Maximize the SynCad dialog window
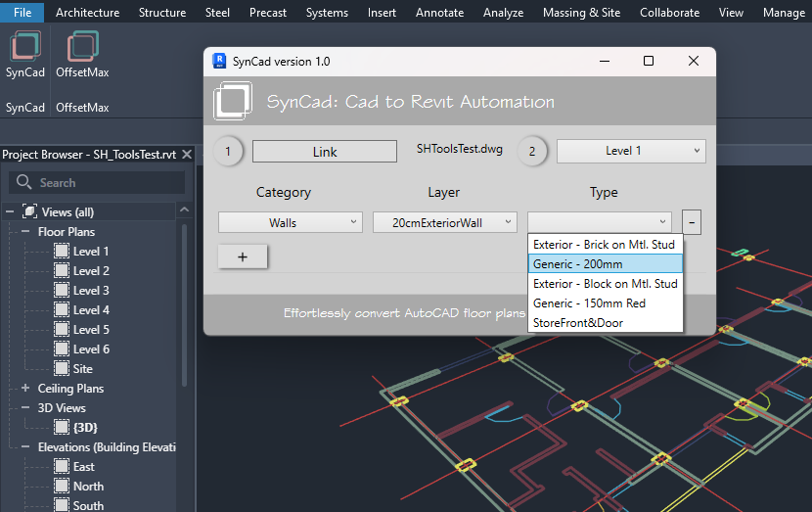Screen dimensions: 812x512 pos(649,61)
